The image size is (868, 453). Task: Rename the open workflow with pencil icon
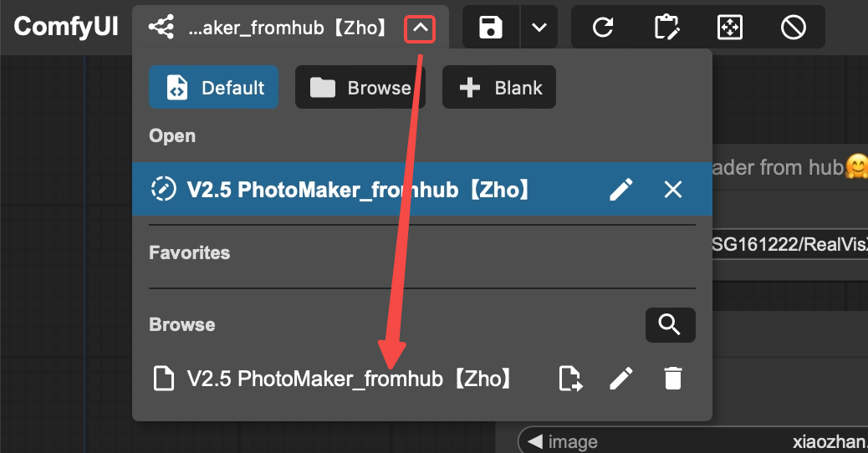(x=620, y=190)
